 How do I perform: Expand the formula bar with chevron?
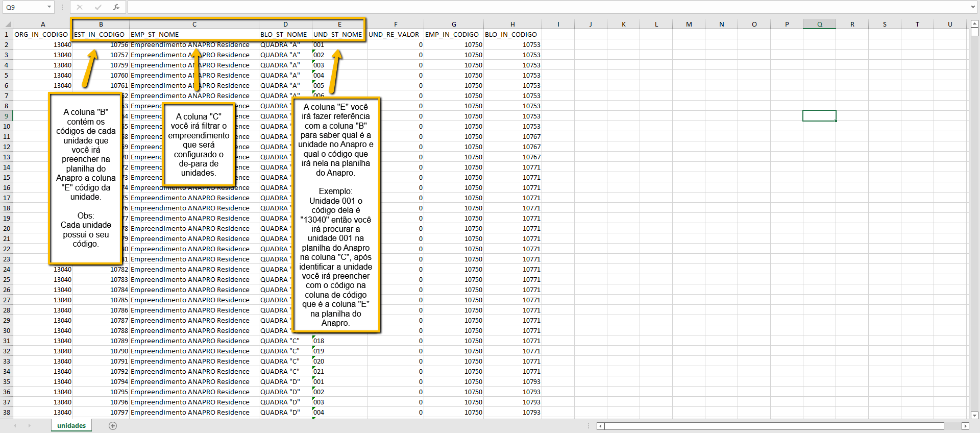tap(973, 7)
